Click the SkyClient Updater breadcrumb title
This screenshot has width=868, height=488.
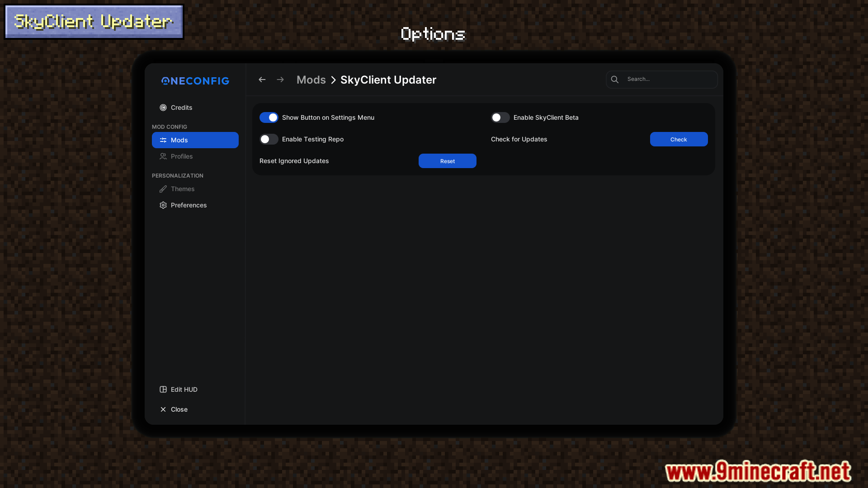388,80
